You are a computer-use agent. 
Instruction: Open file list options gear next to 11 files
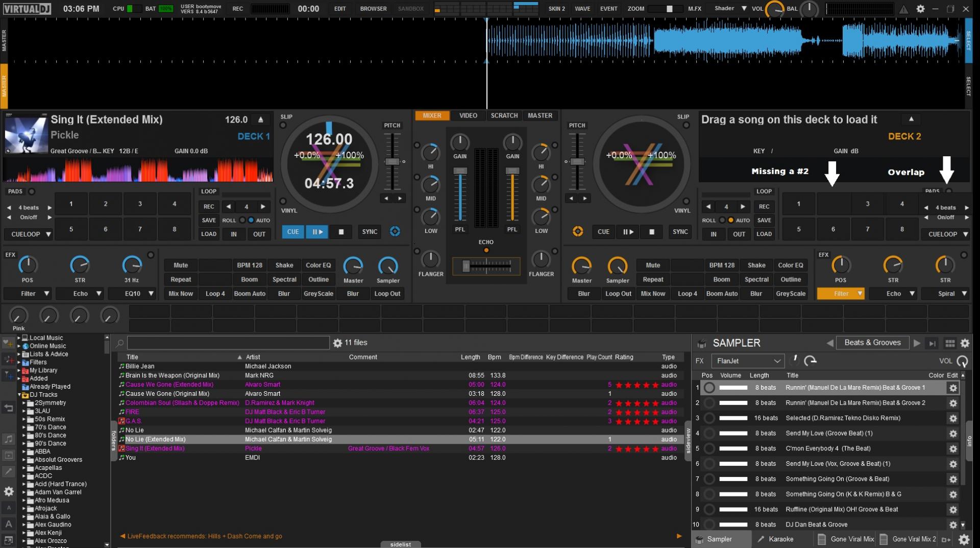coord(337,343)
